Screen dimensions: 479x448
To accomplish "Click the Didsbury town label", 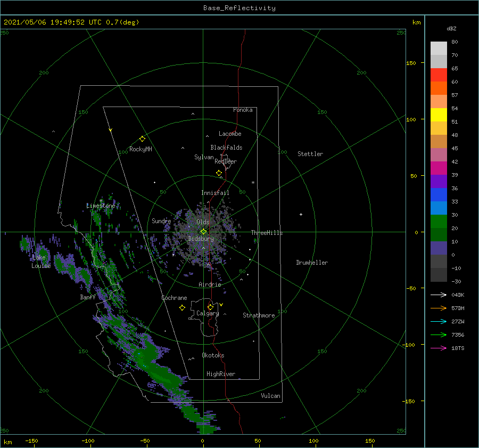I will point(201,239).
